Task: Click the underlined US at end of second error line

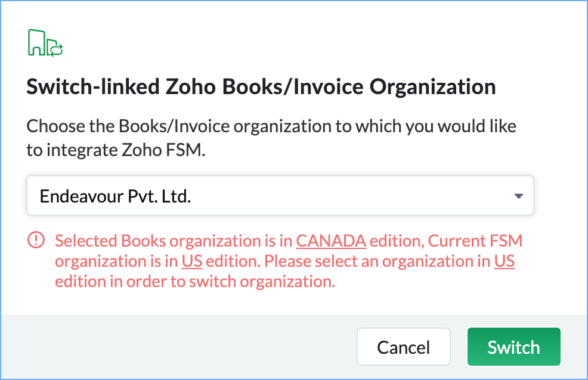Action: tap(505, 261)
